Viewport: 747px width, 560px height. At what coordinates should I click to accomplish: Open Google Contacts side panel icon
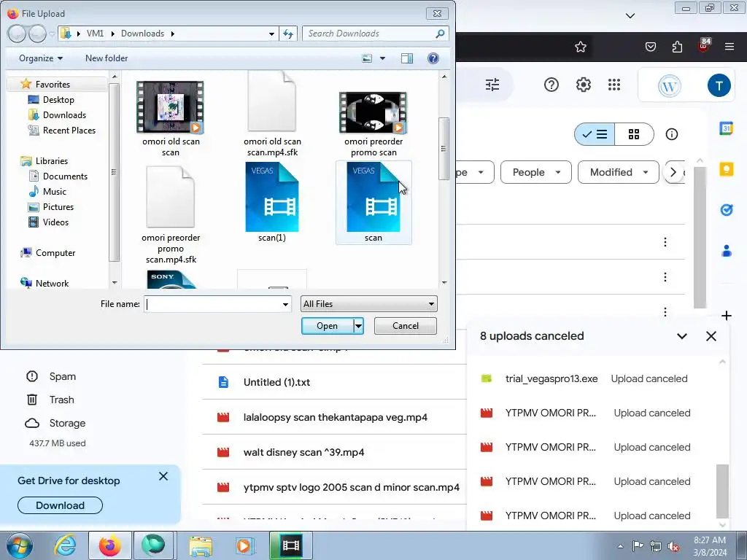726,251
